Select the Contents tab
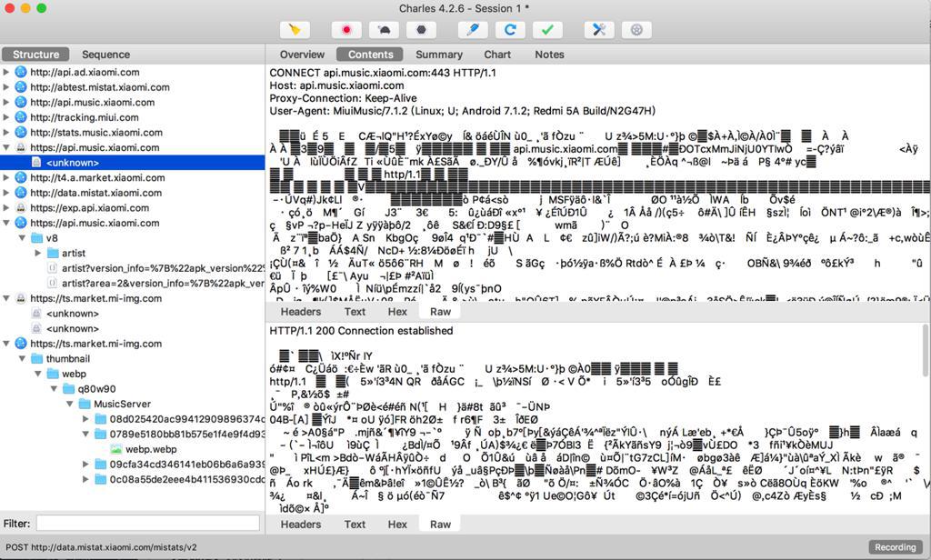 tap(370, 54)
